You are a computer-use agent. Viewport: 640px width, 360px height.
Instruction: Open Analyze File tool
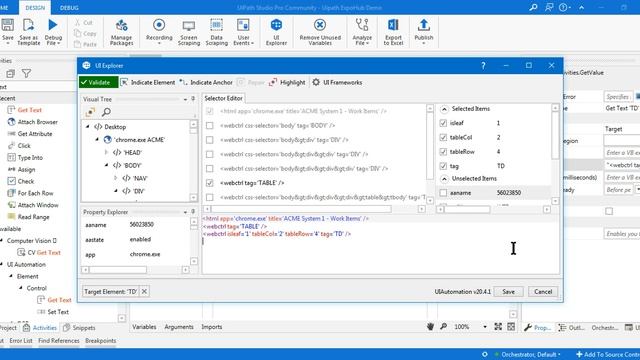tap(362, 32)
